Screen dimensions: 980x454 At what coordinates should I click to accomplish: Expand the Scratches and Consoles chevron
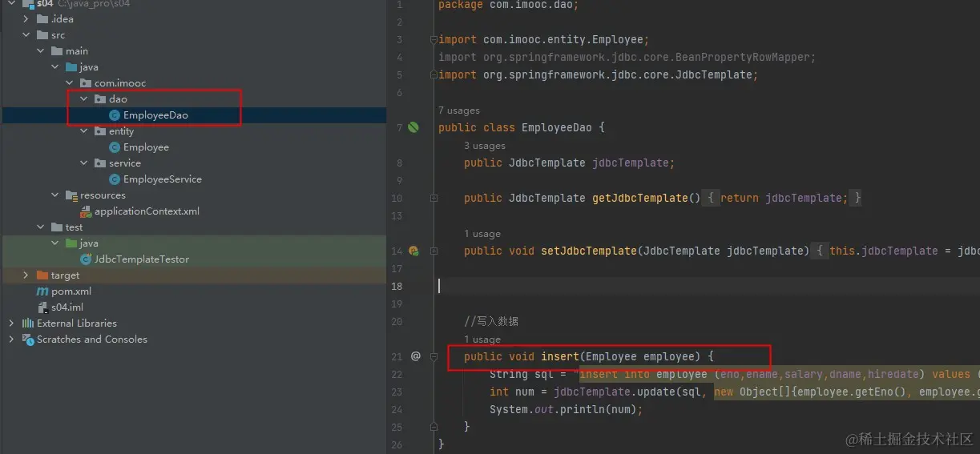coord(11,339)
